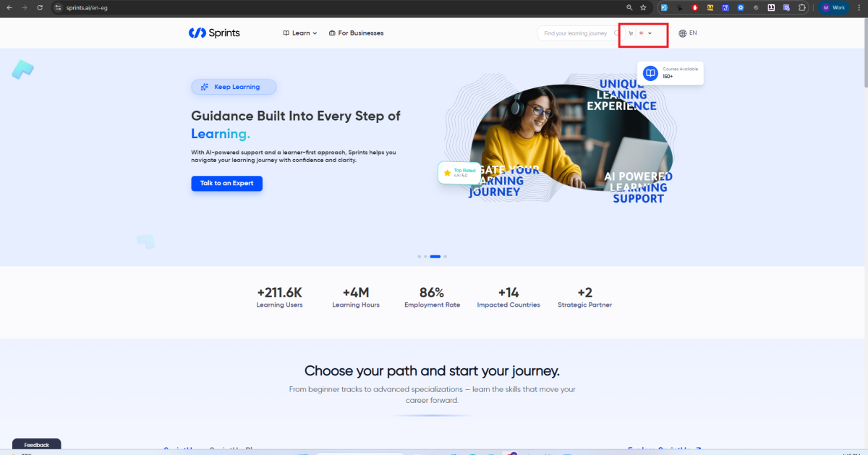Open the Work profile button
The image size is (868, 455).
(x=834, y=7)
